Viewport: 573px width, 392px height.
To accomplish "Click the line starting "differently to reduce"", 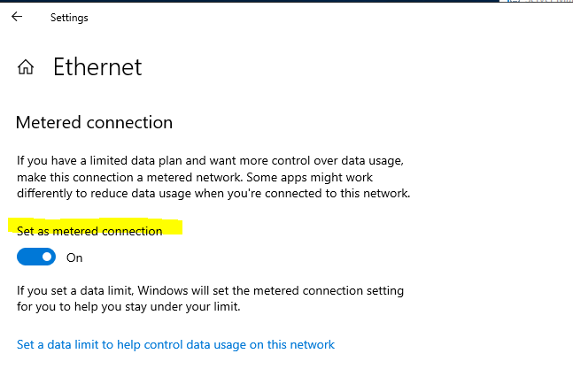I will (213, 194).
